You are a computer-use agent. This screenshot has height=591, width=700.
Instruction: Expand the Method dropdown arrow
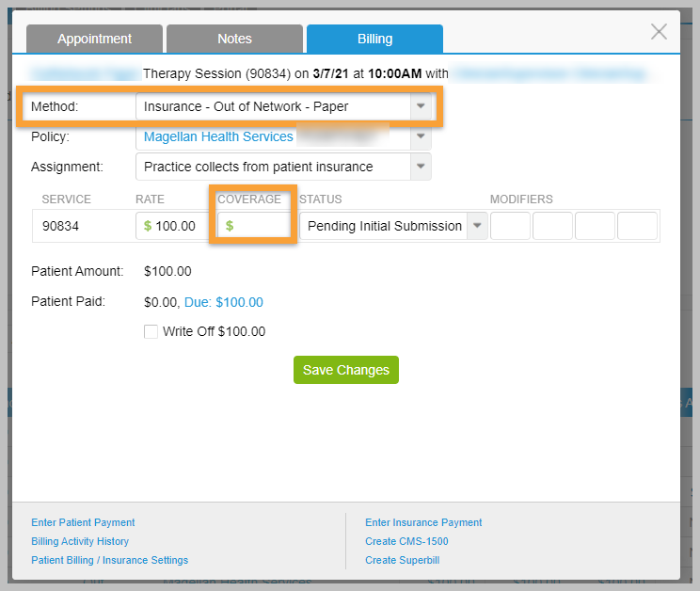tap(421, 106)
